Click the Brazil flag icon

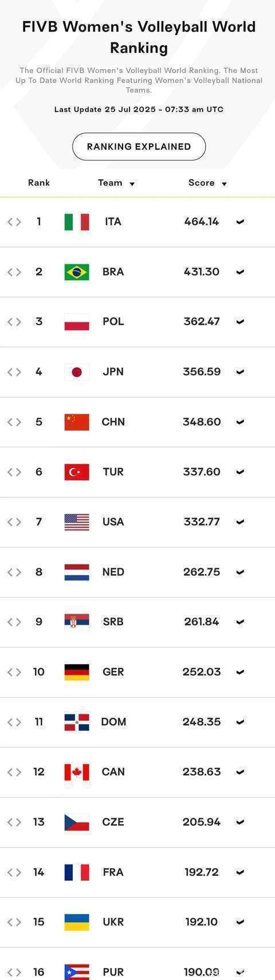(x=77, y=272)
